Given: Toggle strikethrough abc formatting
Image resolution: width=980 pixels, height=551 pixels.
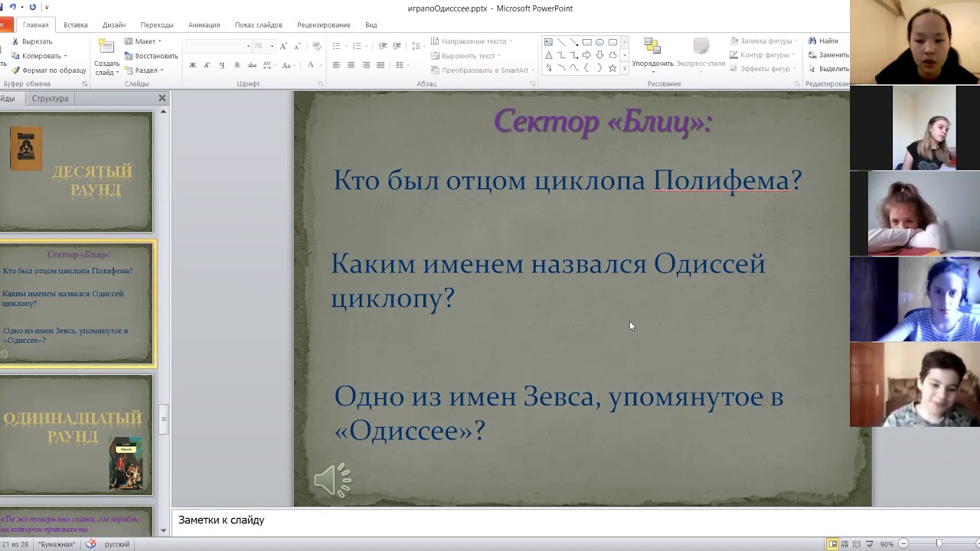Looking at the screenshot, I should click(x=252, y=65).
